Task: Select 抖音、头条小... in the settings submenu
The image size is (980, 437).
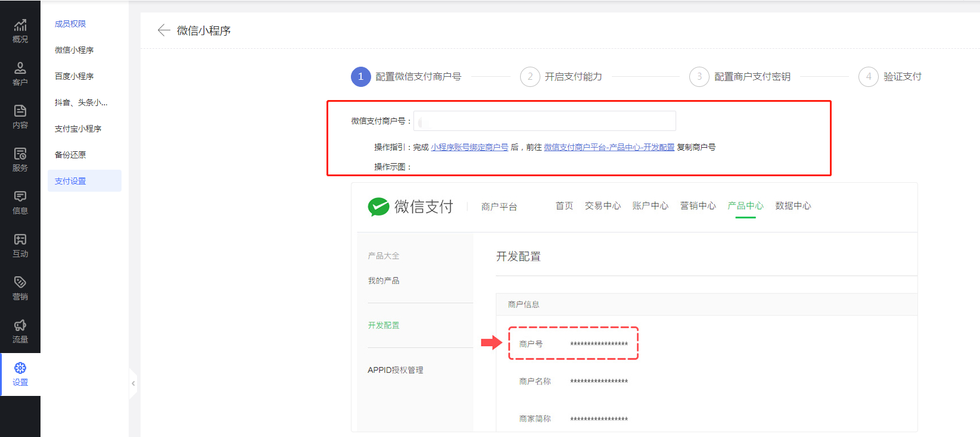Action: 81,102
